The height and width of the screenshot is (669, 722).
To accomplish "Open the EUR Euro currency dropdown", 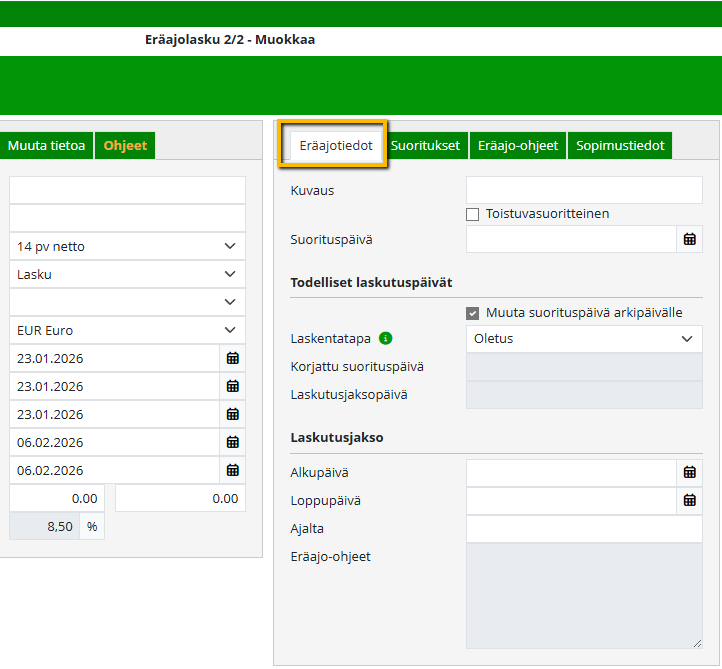I will coord(127,330).
